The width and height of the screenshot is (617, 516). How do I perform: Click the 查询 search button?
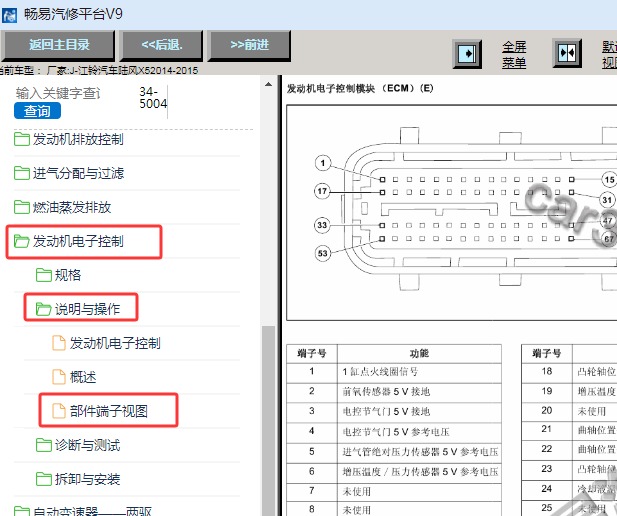click(37, 111)
